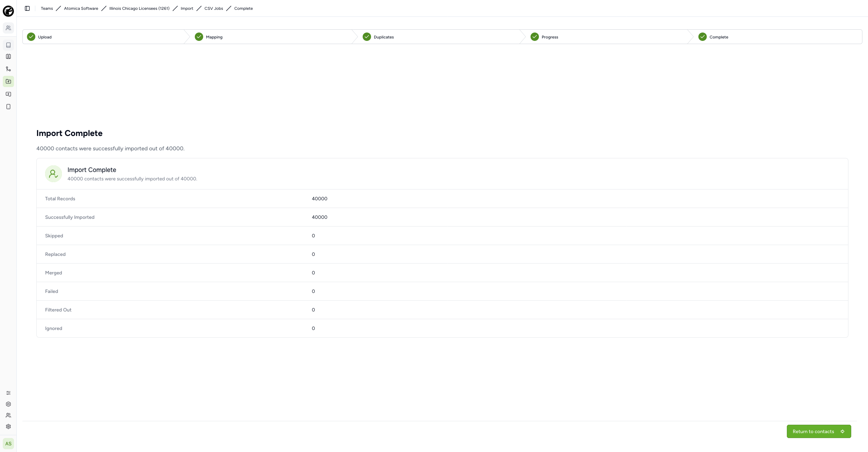This screenshot has width=868, height=452.
Task: Open the mobile phone sidebar icon
Action: [x=8, y=107]
